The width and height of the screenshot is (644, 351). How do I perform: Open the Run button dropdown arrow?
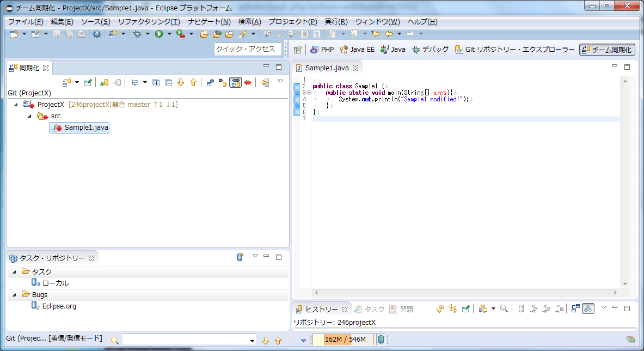click(169, 34)
